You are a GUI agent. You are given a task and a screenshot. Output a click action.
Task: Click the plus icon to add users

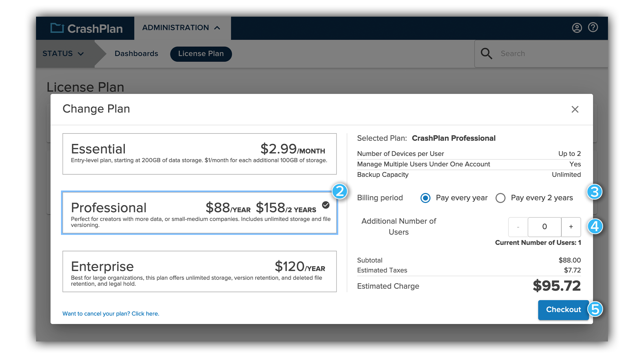pyautogui.click(x=571, y=227)
